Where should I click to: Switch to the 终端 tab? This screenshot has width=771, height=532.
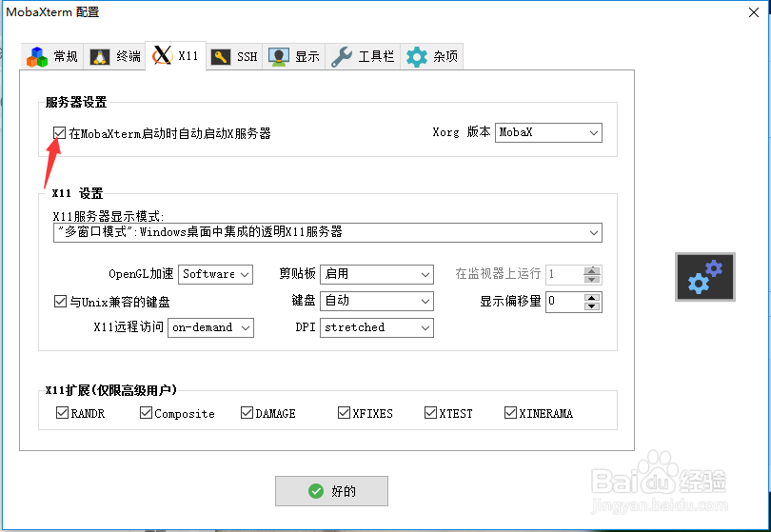[x=114, y=57]
